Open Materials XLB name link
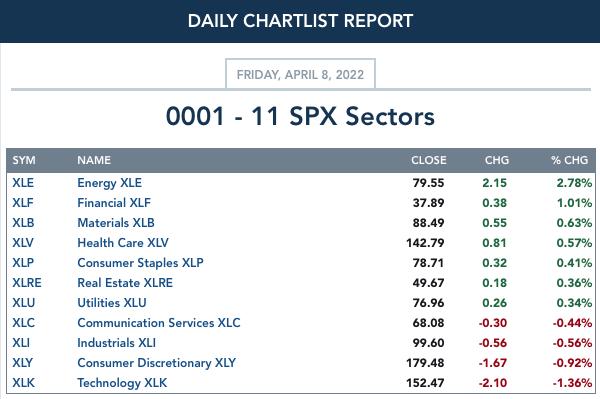The image size is (600, 399). pyautogui.click(x=116, y=223)
